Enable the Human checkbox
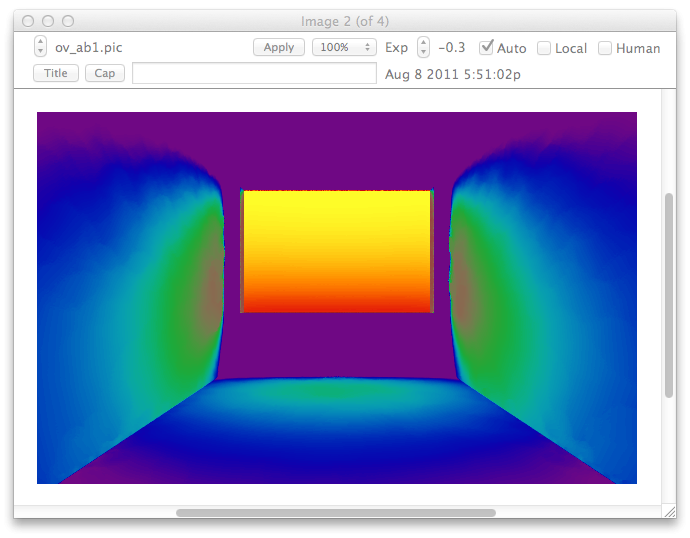This screenshot has width=690, height=538. click(x=605, y=48)
